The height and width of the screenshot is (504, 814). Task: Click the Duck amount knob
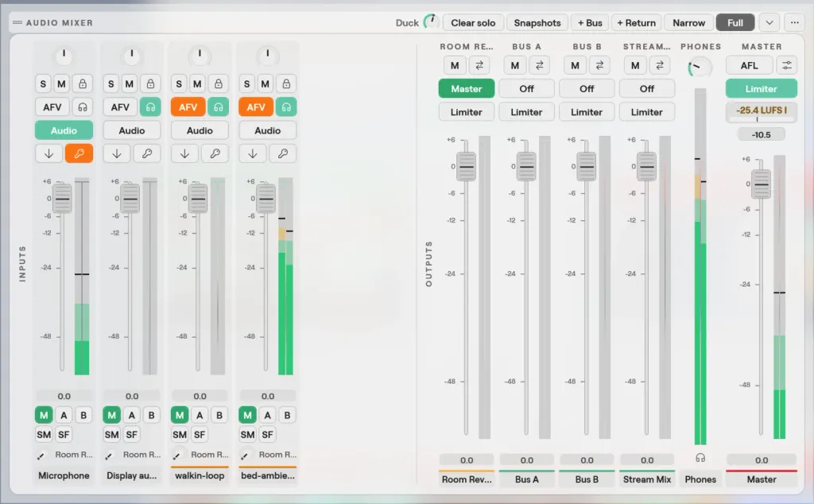pos(431,22)
